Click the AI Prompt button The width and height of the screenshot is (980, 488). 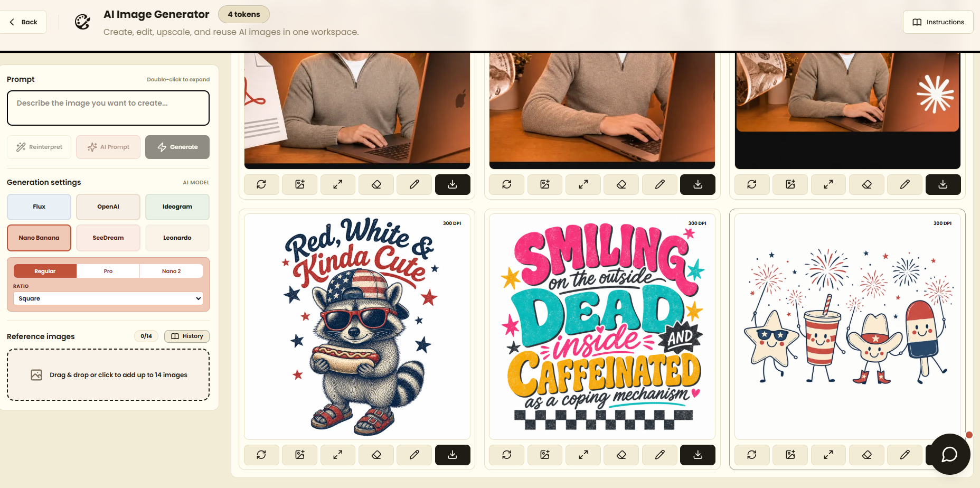(108, 147)
